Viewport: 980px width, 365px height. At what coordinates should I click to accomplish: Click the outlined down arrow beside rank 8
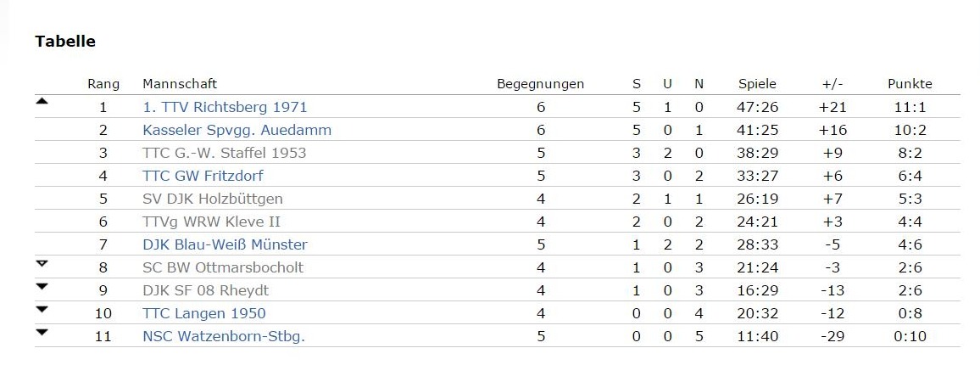42,264
